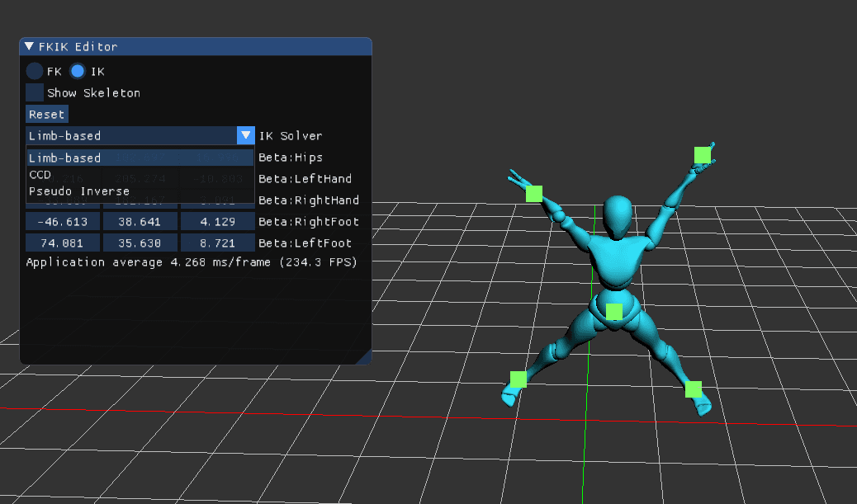
Task: Select the FK radio button
Action: tap(35, 71)
